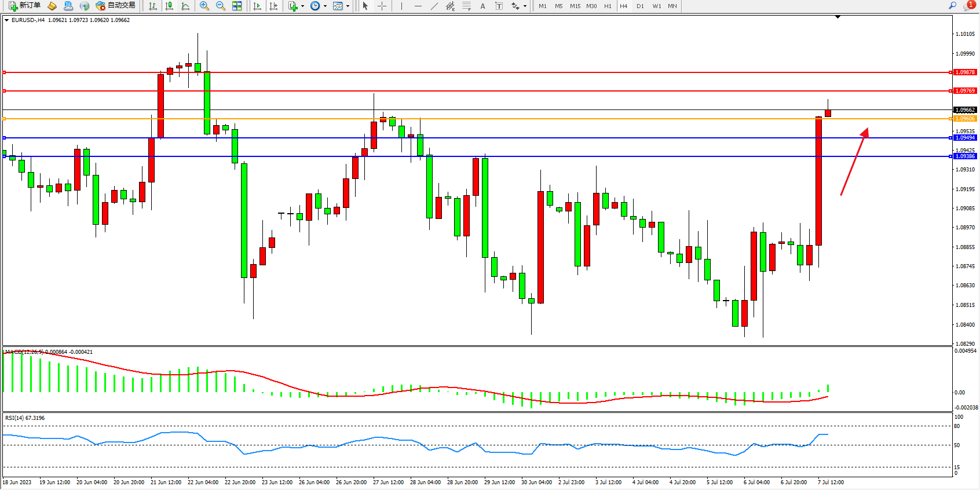This screenshot has width=980, height=490.
Task: Zoom out on the chart
Action: tap(221, 6)
